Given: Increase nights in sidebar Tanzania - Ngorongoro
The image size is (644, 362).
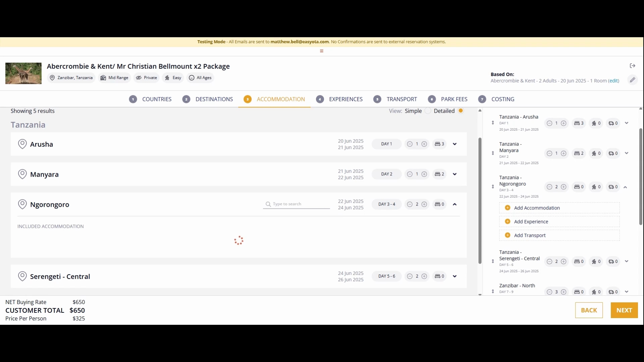Looking at the screenshot, I should [x=564, y=187].
